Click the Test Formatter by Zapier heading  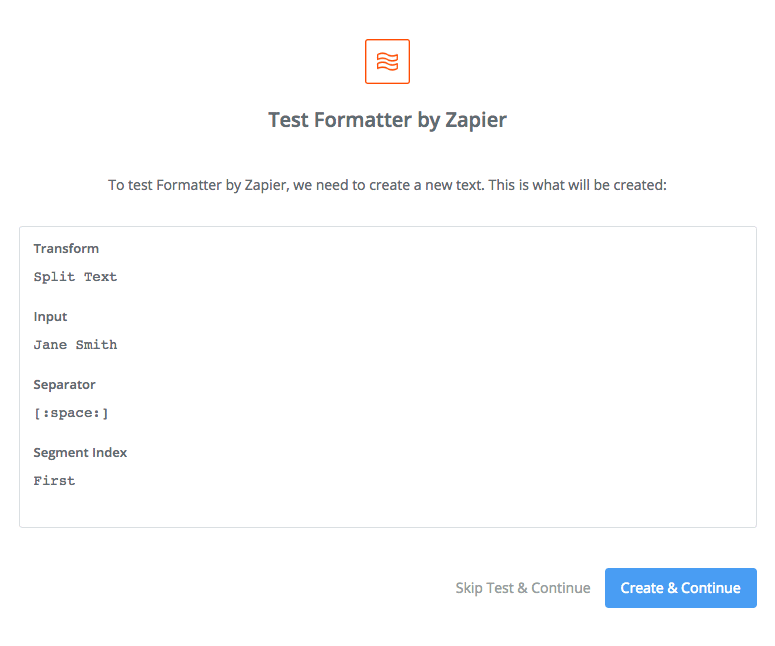[x=388, y=120]
